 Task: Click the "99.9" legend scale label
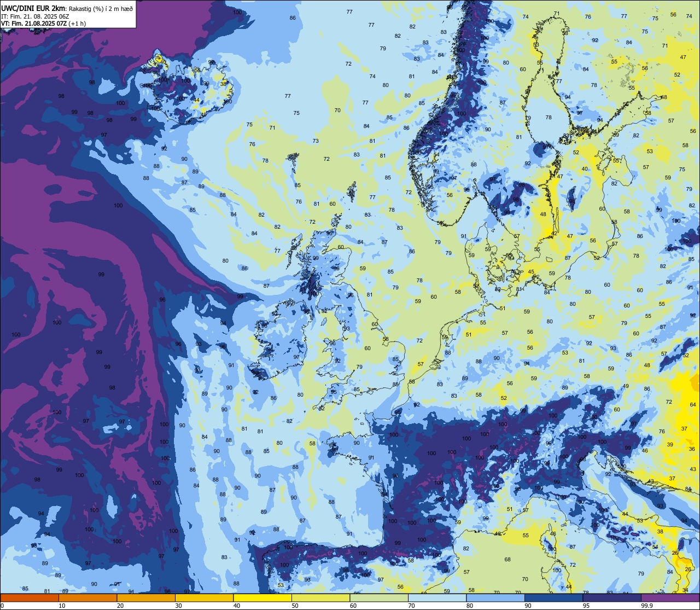point(647,606)
